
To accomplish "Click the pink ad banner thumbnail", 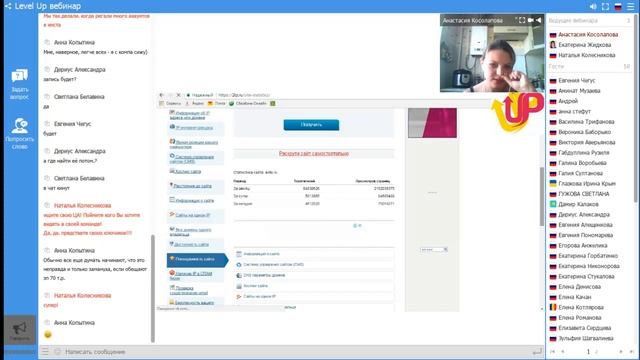I will point(432,123).
